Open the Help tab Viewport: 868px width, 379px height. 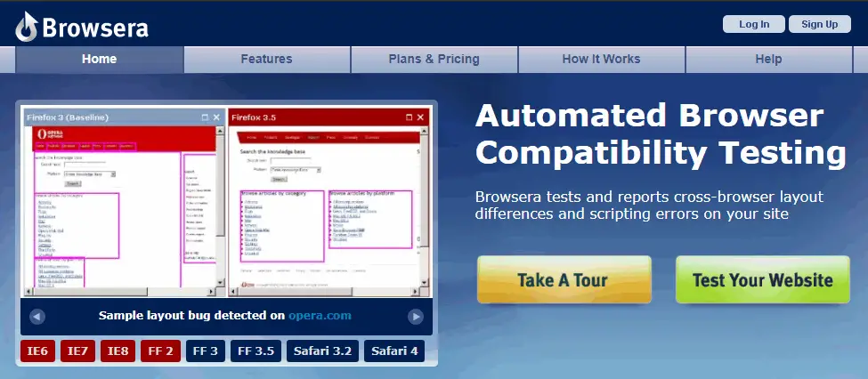768,60
